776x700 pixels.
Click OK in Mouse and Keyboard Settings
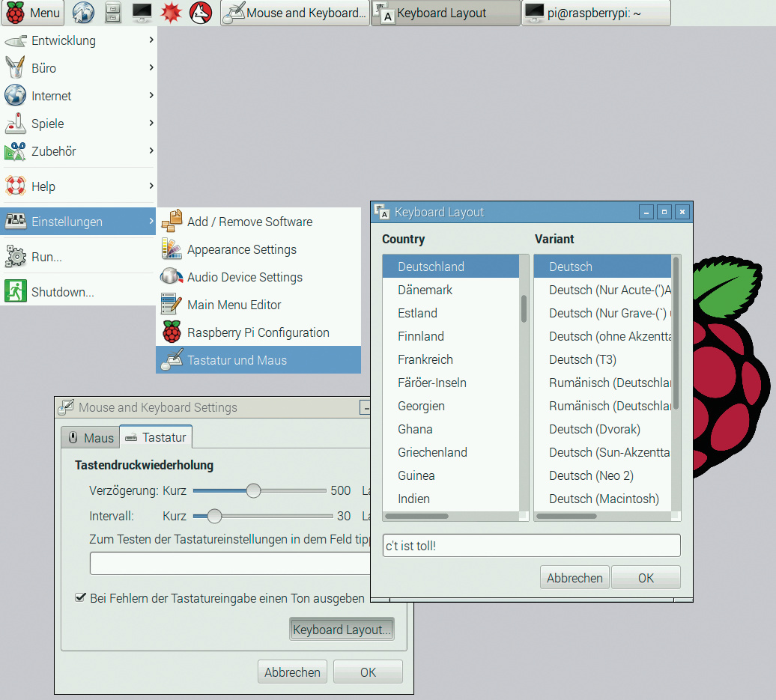pyautogui.click(x=368, y=672)
